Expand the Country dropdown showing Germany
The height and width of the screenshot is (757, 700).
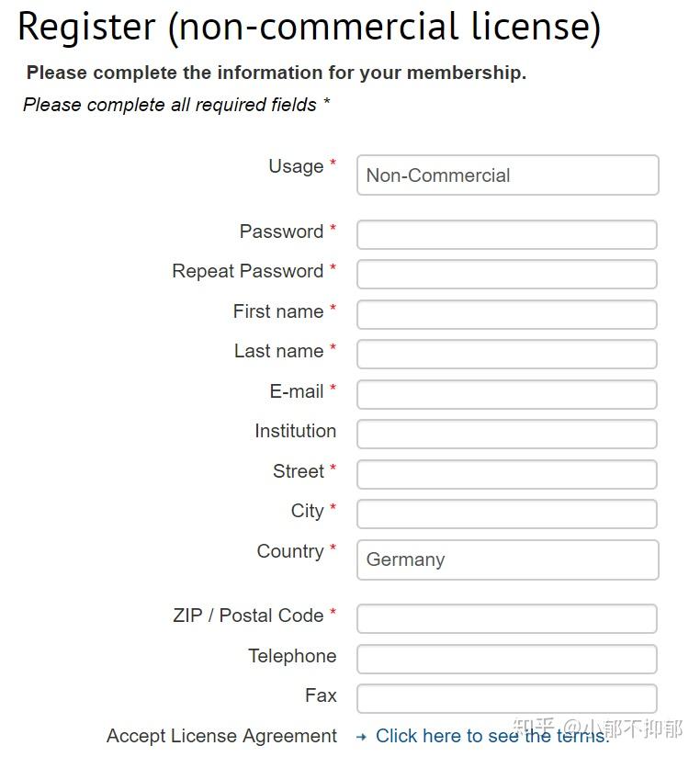507,559
